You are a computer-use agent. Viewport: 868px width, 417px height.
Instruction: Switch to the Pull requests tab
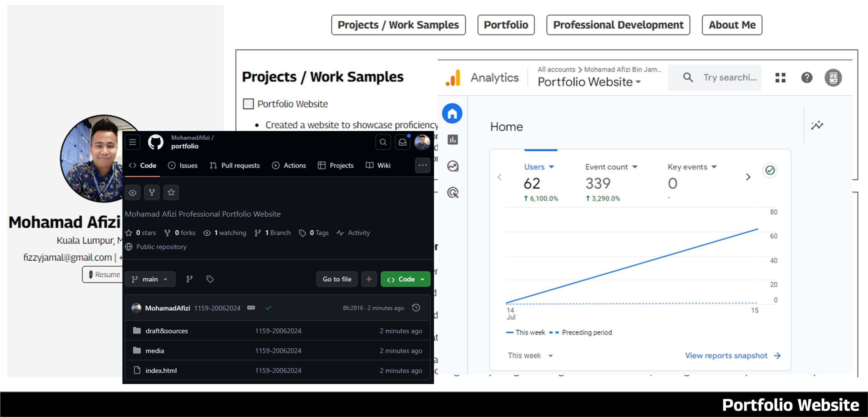235,165
